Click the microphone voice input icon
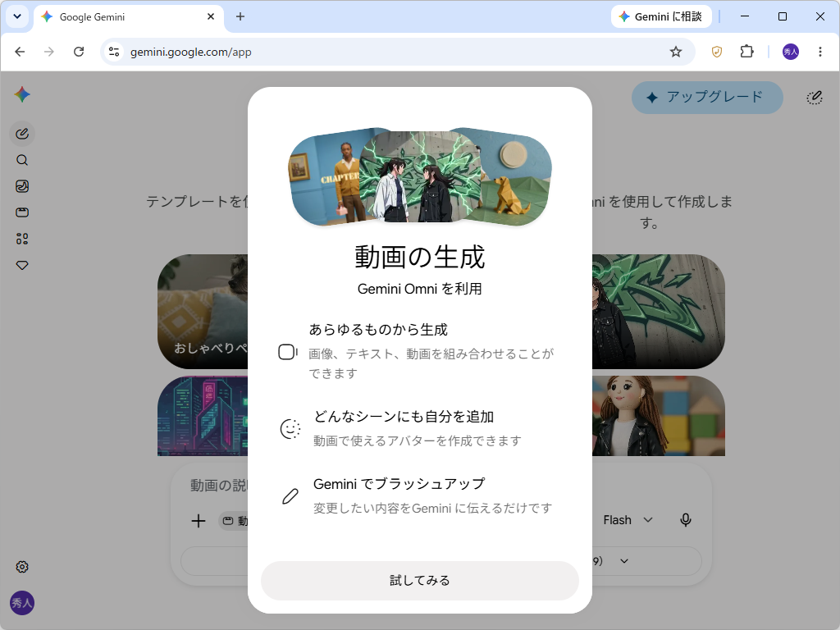Viewport: 840px width, 630px height. tap(685, 520)
